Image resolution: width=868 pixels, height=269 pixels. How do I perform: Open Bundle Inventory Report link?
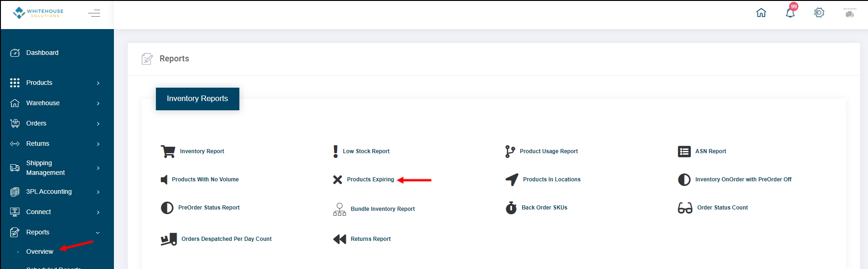tap(383, 209)
